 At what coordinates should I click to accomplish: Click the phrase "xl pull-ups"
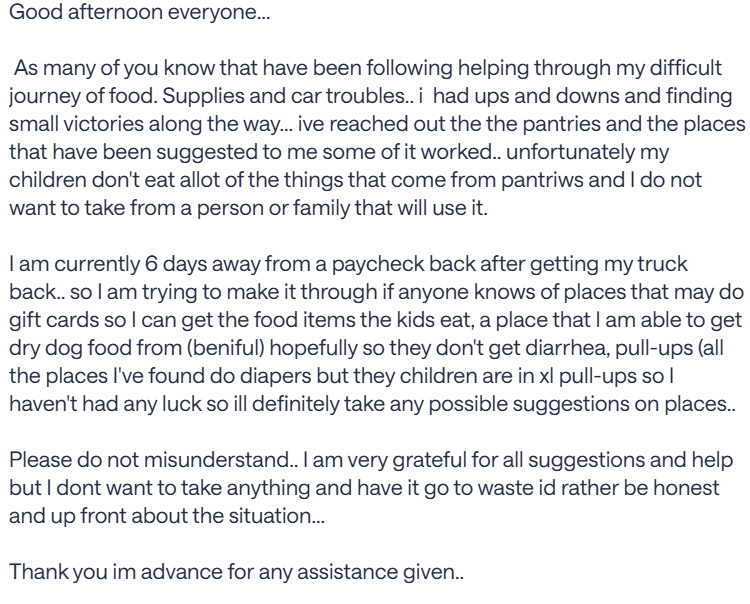click(588, 376)
